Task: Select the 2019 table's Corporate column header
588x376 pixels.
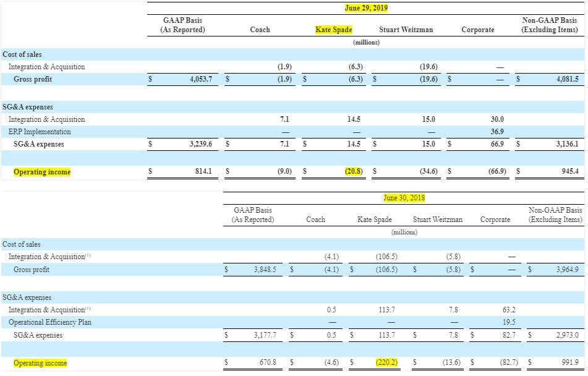Action: click(478, 30)
